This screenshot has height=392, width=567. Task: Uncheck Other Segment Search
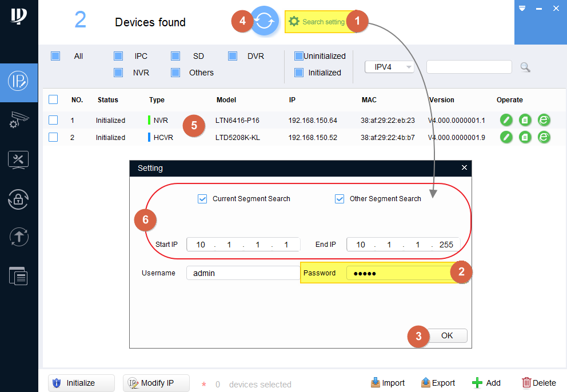340,199
